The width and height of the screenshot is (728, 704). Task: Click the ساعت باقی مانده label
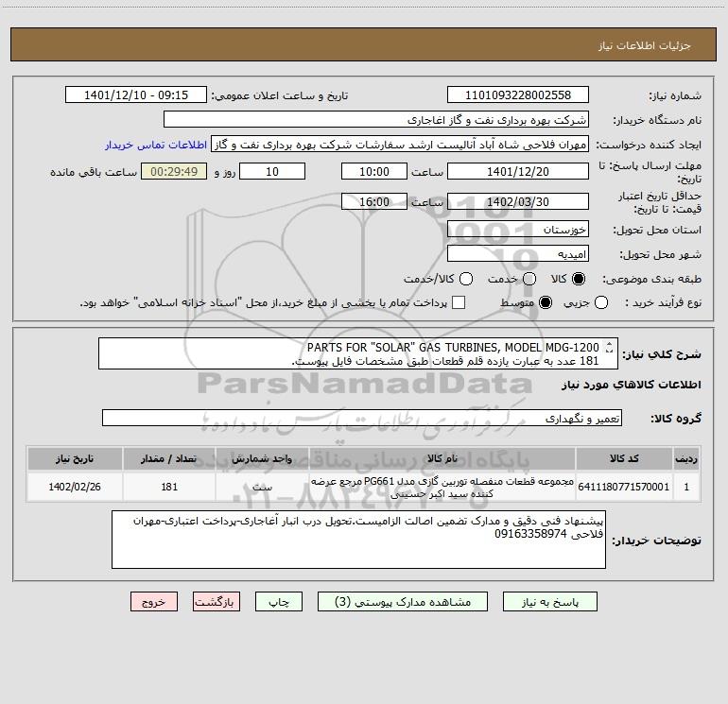94,172
